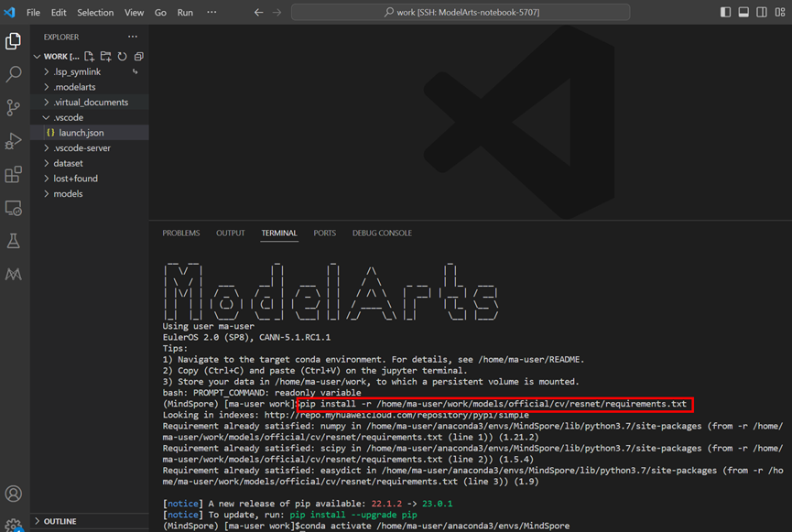Expand the dataset folder
792x532 pixels.
47,163
